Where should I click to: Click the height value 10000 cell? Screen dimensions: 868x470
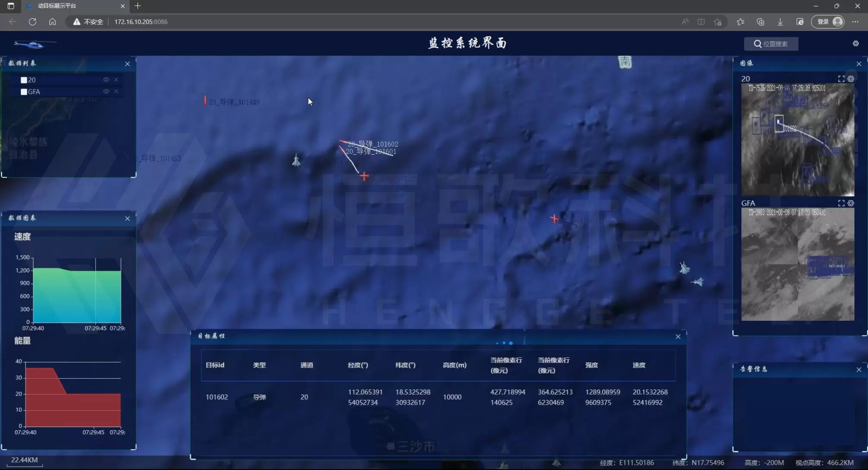[452, 397]
